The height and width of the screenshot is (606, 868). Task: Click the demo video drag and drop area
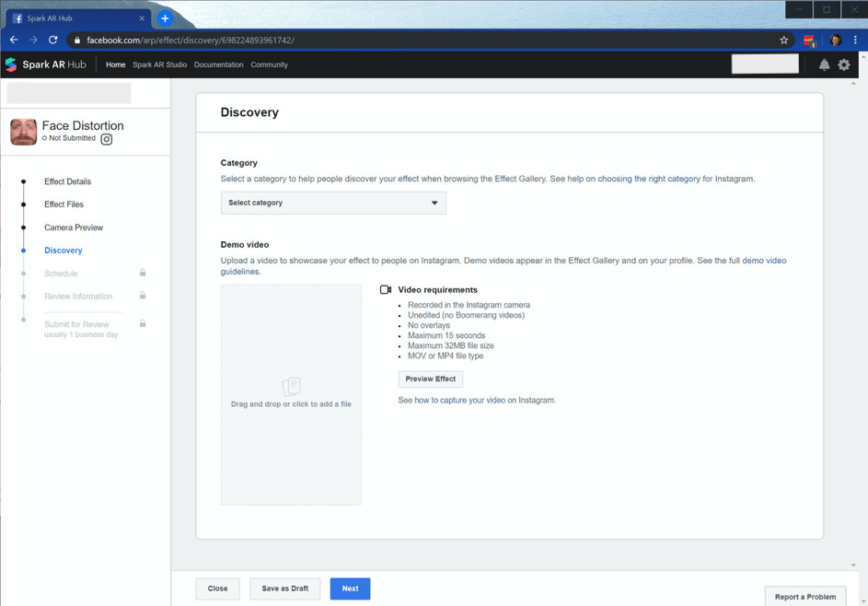(291, 394)
